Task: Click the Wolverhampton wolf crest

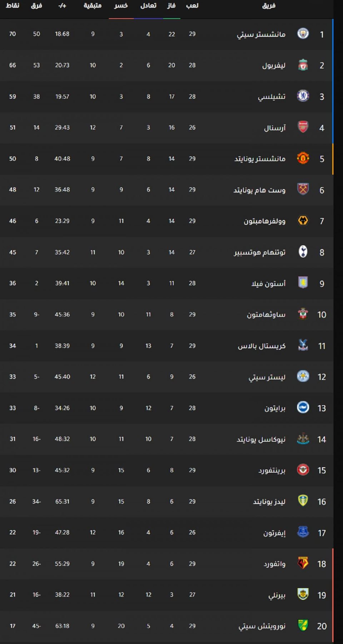Action: pyautogui.click(x=303, y=220)
